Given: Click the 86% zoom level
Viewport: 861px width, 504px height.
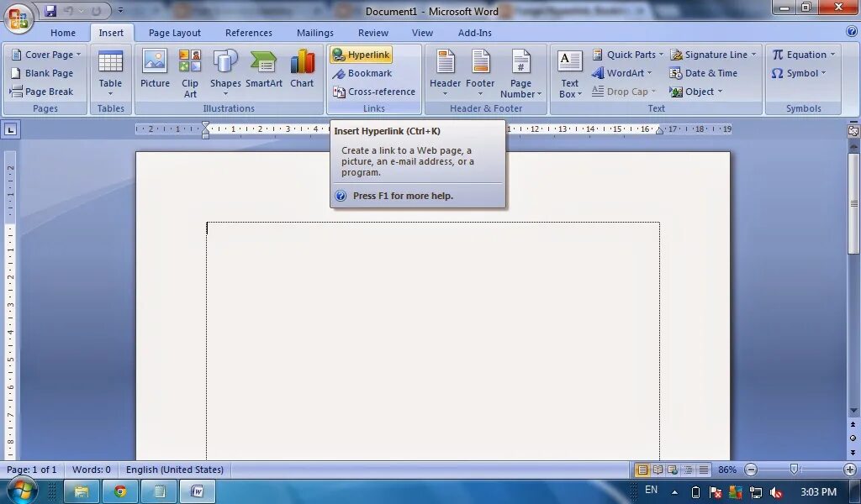Looking at the screenshot, I should click(727, 470).
